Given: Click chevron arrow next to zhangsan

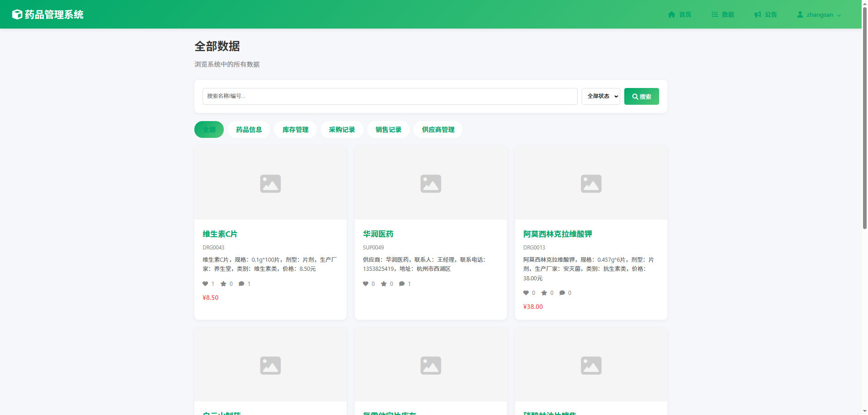Looking at the screenshot, I should tap(839, 15).
